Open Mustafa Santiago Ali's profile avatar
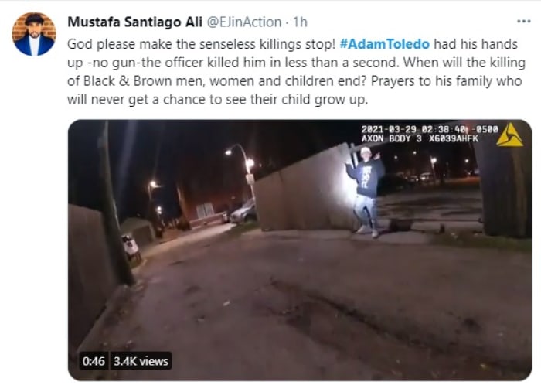 [34, 34]
